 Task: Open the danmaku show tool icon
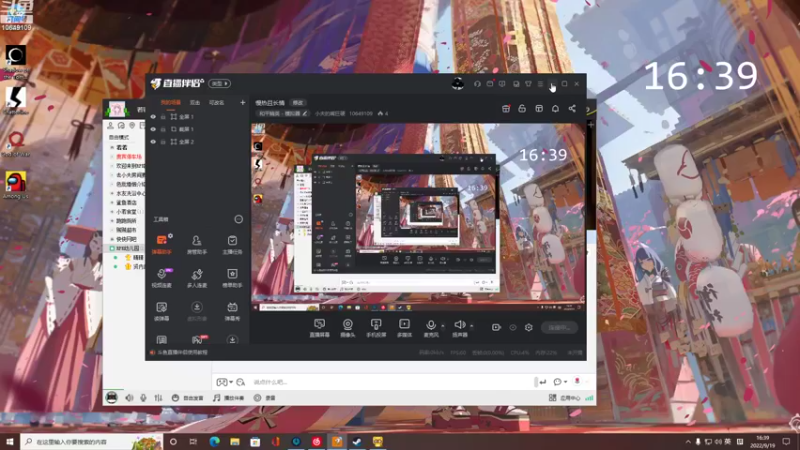(x=232, y=311)
